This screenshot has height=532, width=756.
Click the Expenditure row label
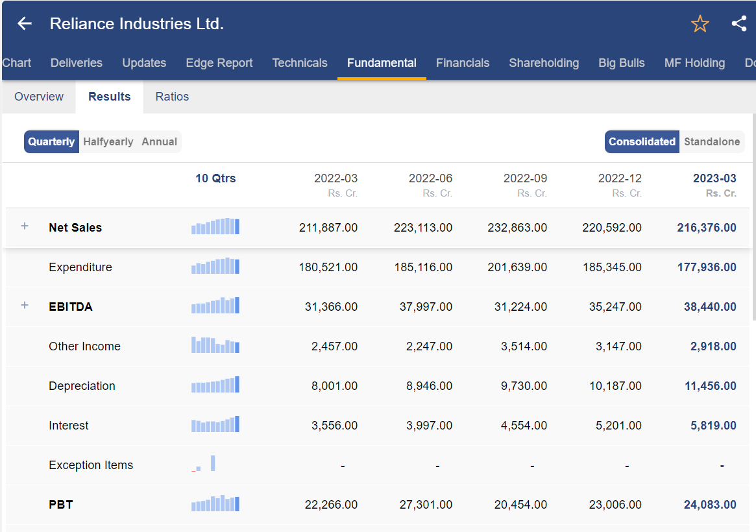tap(80, 267)
